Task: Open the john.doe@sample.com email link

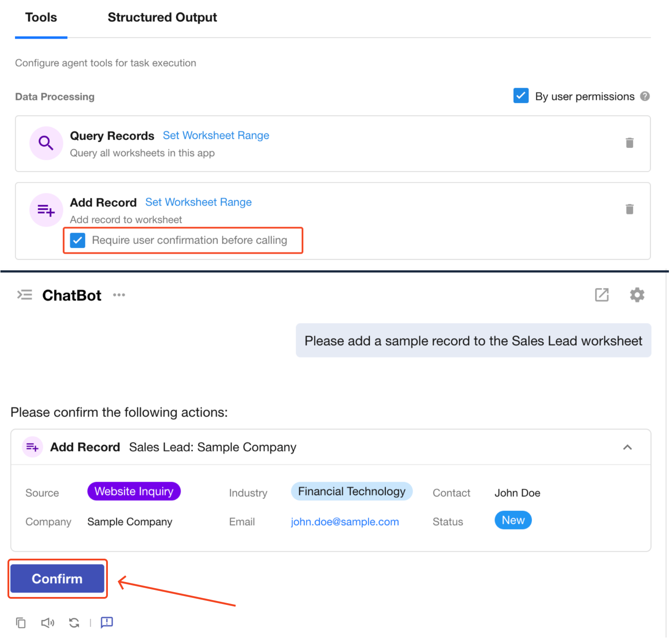Action: pyautogui.click(x=344, y=522)
